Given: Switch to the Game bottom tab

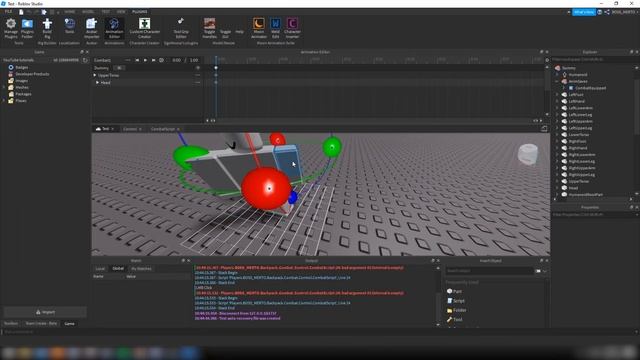Looking at the screenshot, I should 69,323.
